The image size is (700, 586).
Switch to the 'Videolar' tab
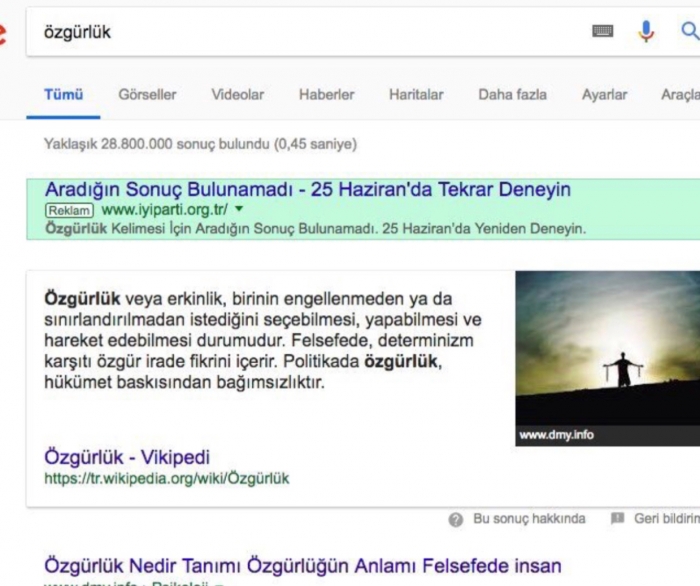pos(237,95)
